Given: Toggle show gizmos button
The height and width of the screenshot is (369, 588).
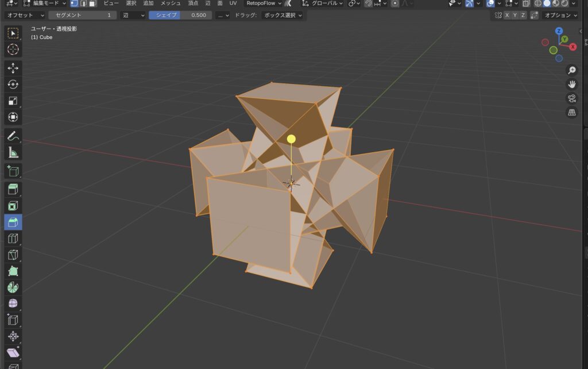Looking at the screenshot, I should click(470, 3).
